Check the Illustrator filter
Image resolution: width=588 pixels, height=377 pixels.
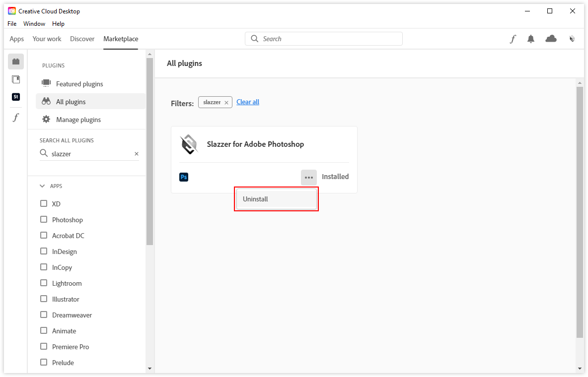click(x=44, y=299)
